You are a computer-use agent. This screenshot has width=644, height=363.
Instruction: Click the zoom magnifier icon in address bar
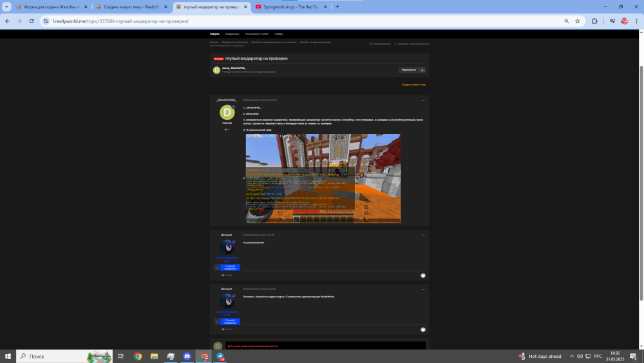point(566,21)
